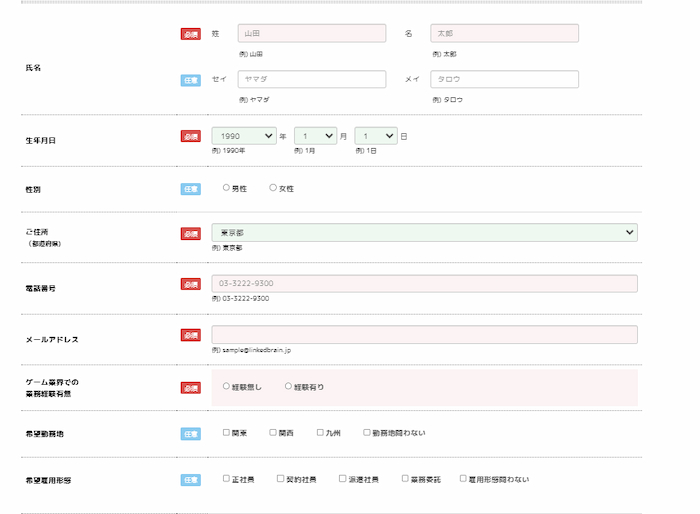700x514 pixels.
Task: Click the 性別 row label
Action: click(33, 190)
